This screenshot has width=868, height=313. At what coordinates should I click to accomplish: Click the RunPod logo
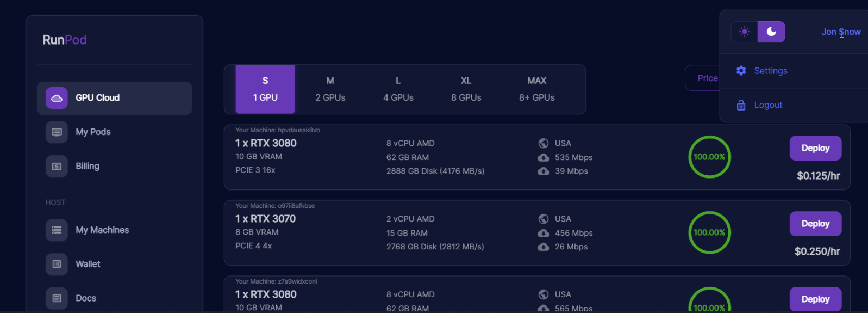pos(65,40)
